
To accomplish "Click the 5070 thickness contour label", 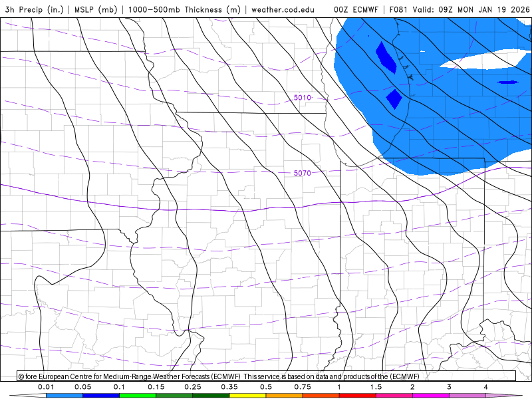I will pos(303,173).
